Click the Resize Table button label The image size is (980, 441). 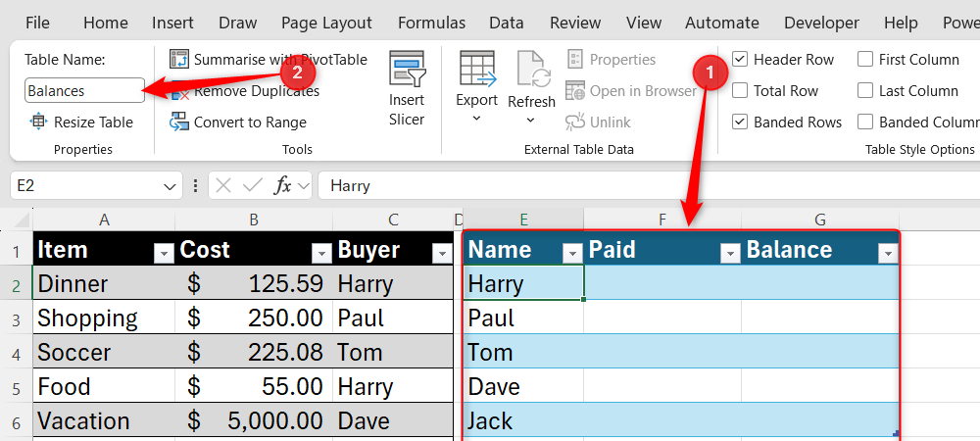tap(94, 122)
